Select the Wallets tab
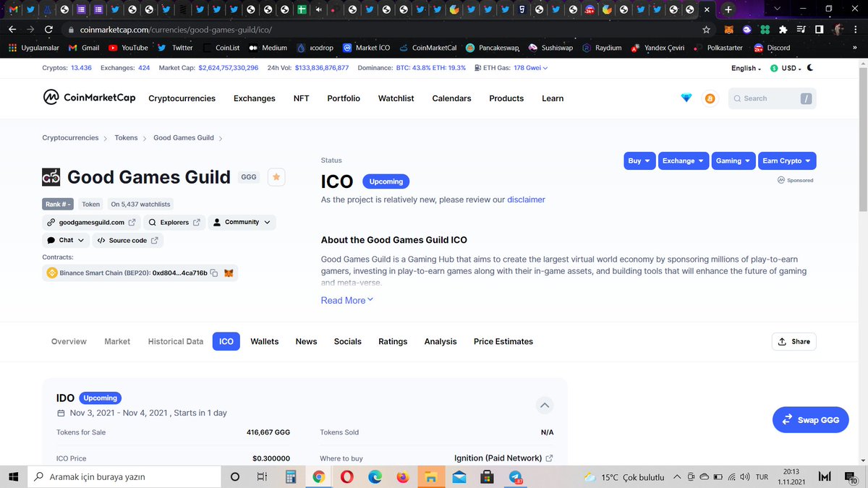 265,341
